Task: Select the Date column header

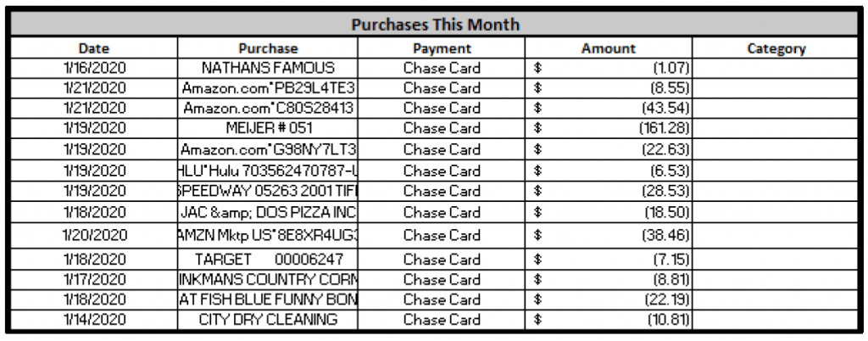Action: coord(94,48)
